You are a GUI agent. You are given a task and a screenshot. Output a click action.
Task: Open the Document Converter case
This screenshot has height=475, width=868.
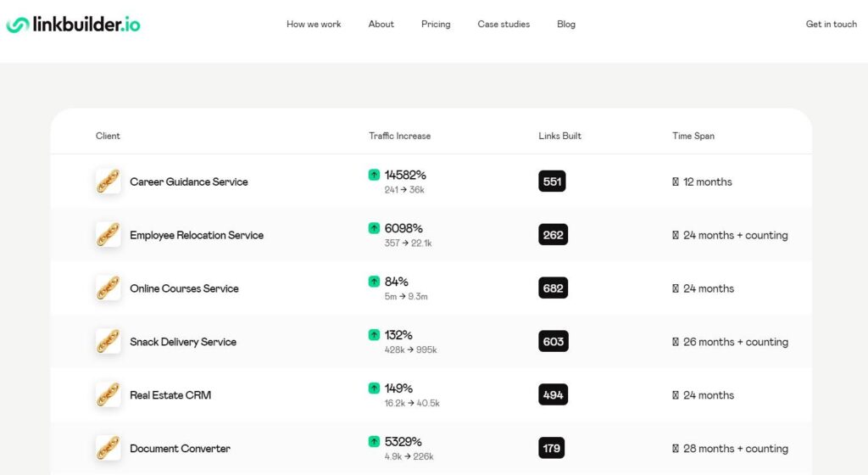tap(180, 449)
